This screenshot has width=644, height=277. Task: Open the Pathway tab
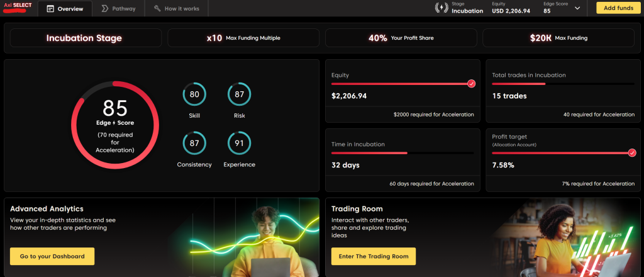pos(118,9)
